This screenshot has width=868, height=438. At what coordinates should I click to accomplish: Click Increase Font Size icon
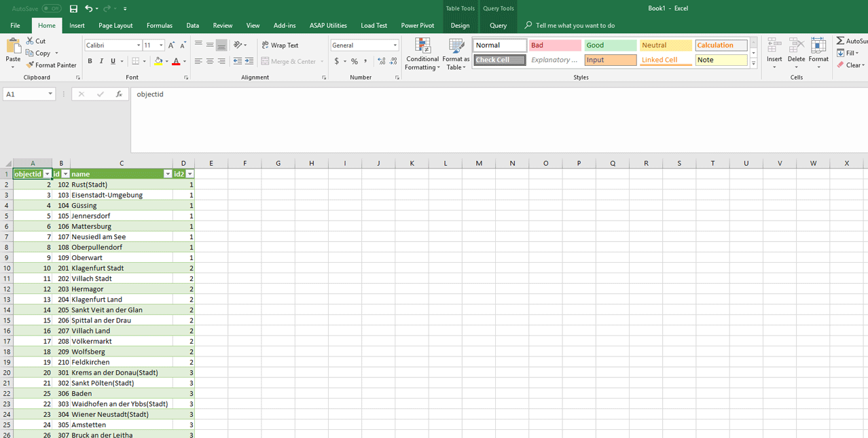click(x=171, y=45)
